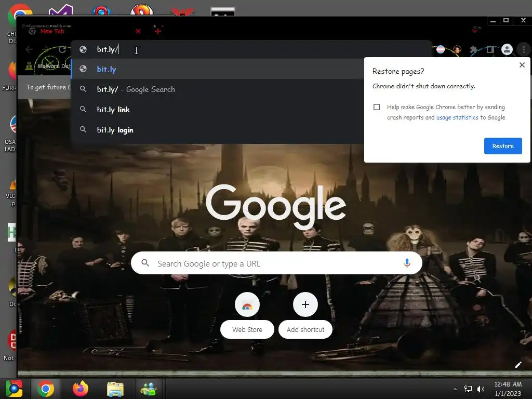Open the Windows Start button

[x=14, y=389]
